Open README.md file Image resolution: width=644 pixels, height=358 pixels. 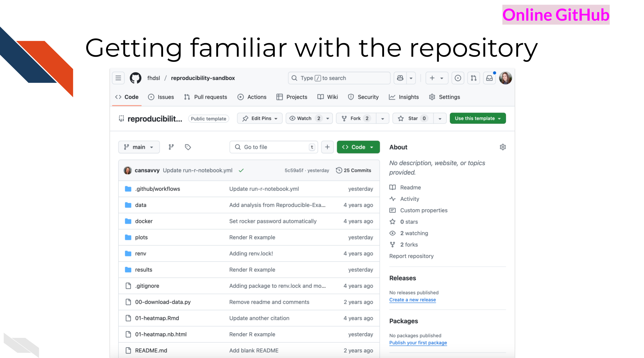[151, 351]
